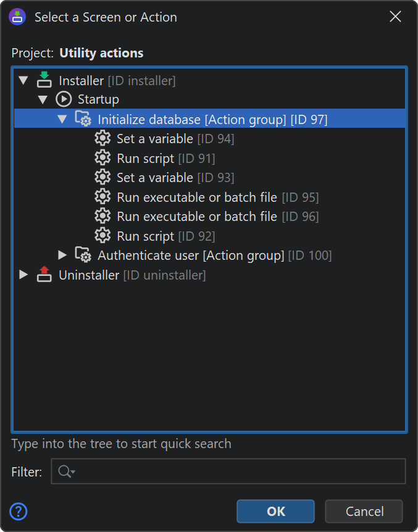
Task: Click the green Installer download icon
Action: [x=44, y=80]
